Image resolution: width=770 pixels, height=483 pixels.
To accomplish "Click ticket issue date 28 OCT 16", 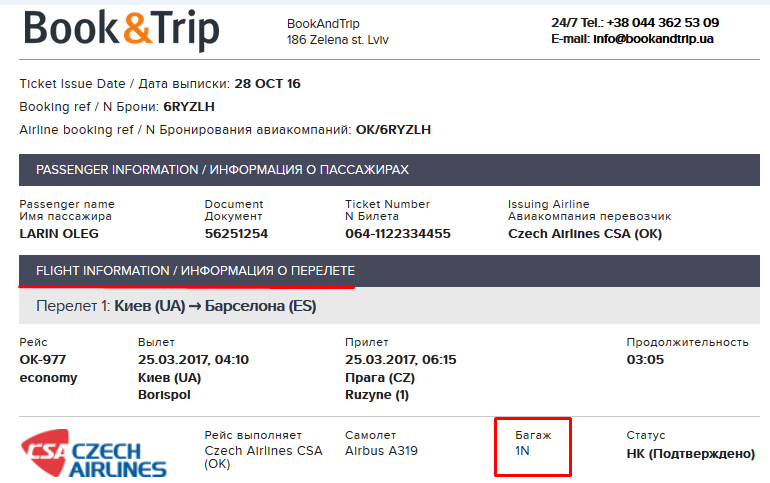I will tap(267, 84).
